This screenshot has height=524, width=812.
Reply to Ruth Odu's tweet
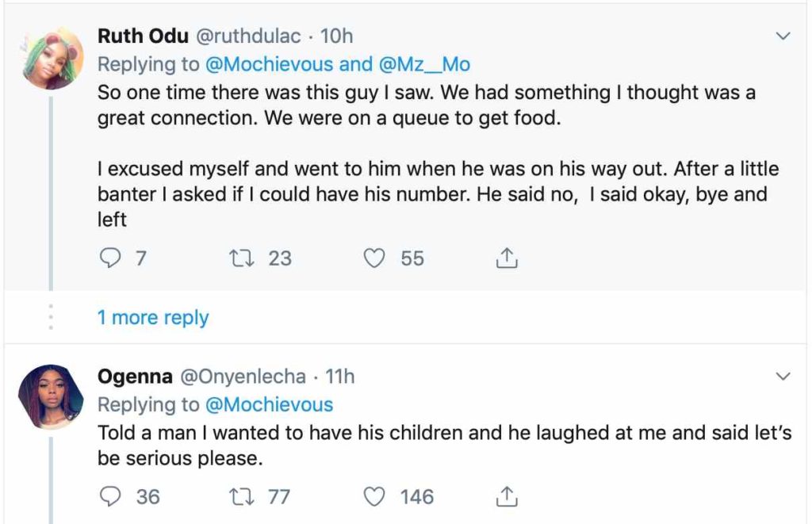pos(109,258)
